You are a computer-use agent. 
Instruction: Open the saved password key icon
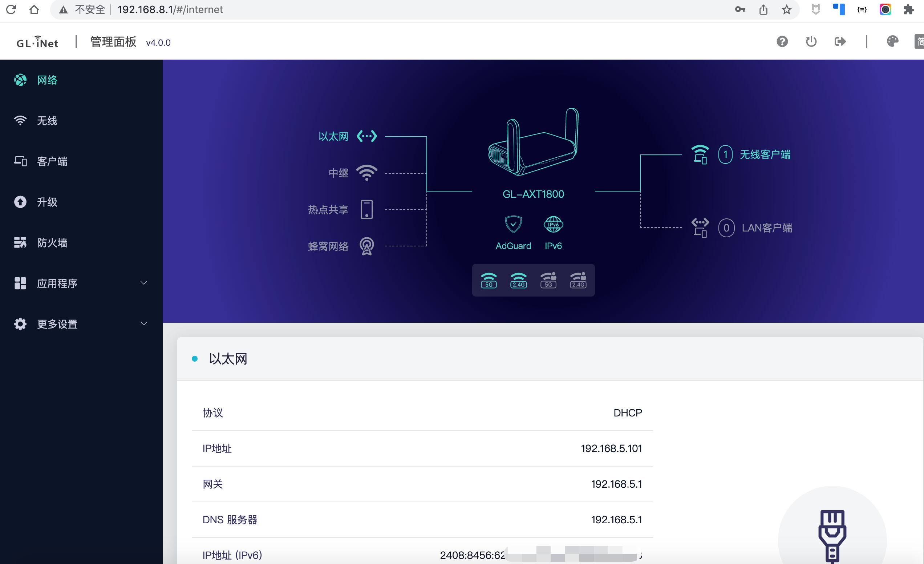tap(740, 9)
